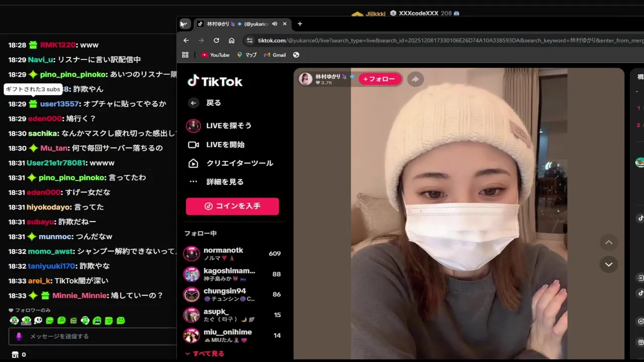Screen dimensions: 644x362
Task: Click username momo_awst in chat
Action: pyautogui.click(x=51, y=251)
